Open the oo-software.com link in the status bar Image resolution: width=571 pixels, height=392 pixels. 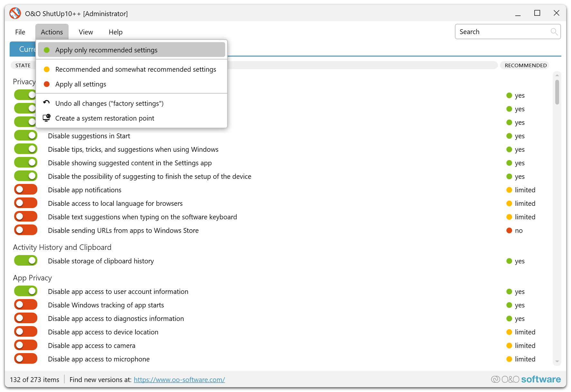tap(179, 380)
